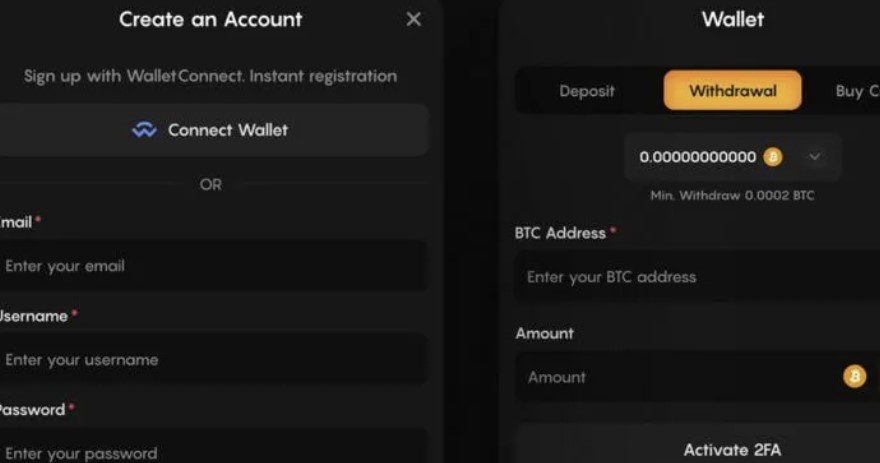Expand the currency balance dropdown chevron
This screenshot has height=463, width=880.
tap(815, 157)
